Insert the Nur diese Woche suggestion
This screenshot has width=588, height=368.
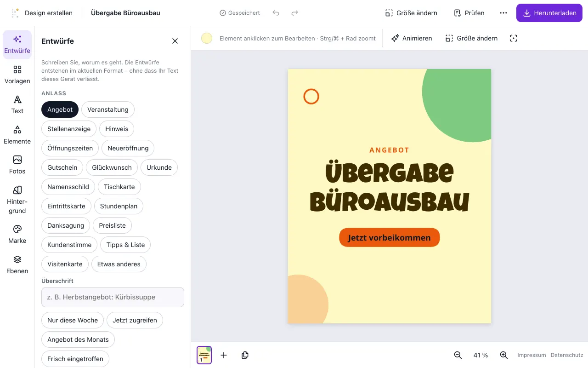click(73, 320)
